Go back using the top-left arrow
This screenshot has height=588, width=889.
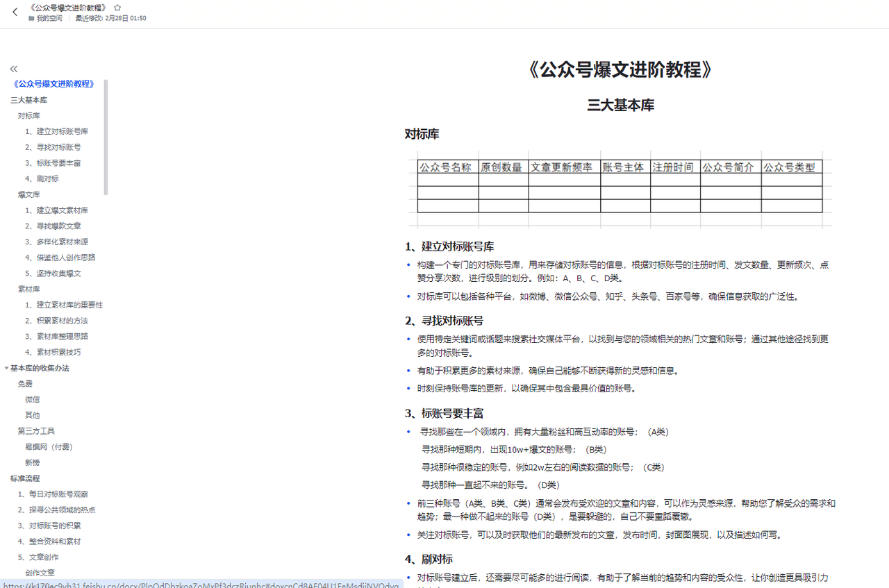(15, 12)
